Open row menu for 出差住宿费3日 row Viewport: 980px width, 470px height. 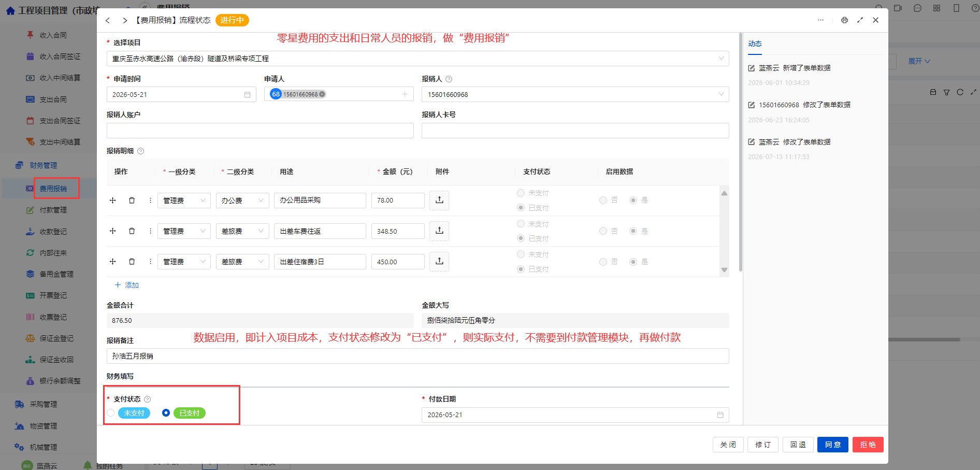[150, 262]
